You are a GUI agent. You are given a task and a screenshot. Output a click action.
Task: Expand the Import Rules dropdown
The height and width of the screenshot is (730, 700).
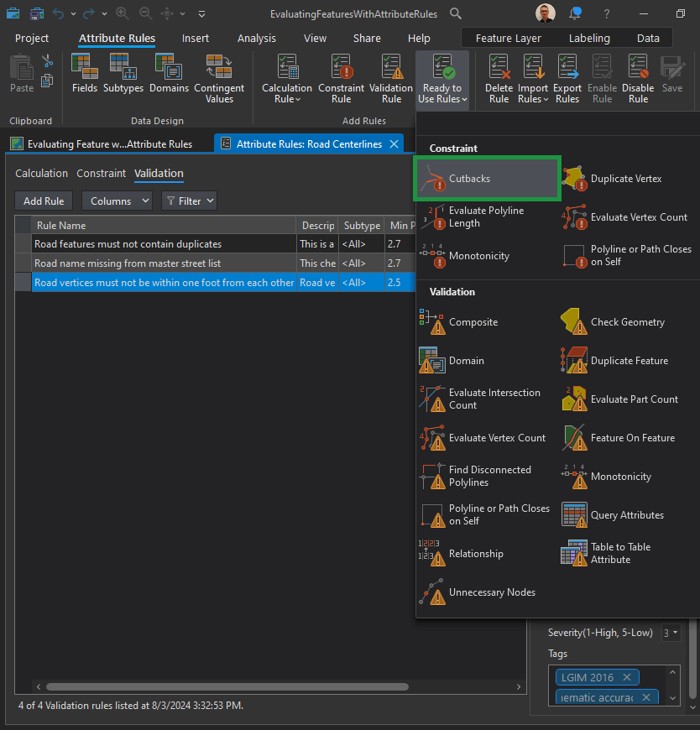point(533,99)
